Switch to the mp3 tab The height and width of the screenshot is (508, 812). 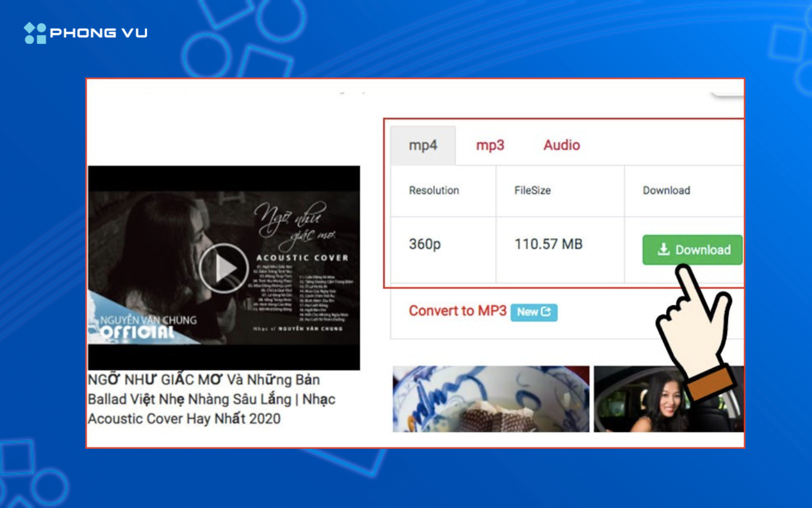[x=489, y=145]
